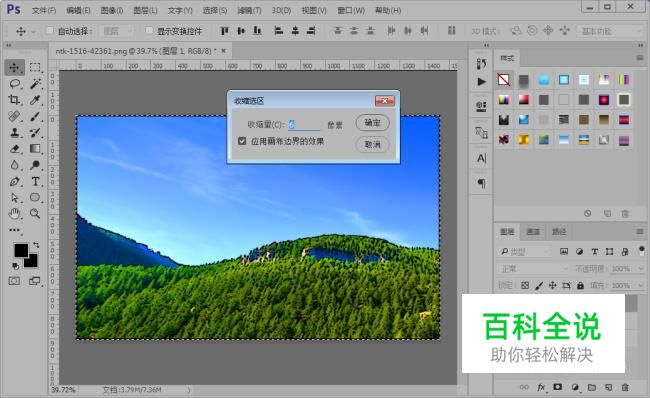Select the Horizontal Type tool
This screenshot has height=398, width=650.
pyautogui.click(x=35, y=182)
